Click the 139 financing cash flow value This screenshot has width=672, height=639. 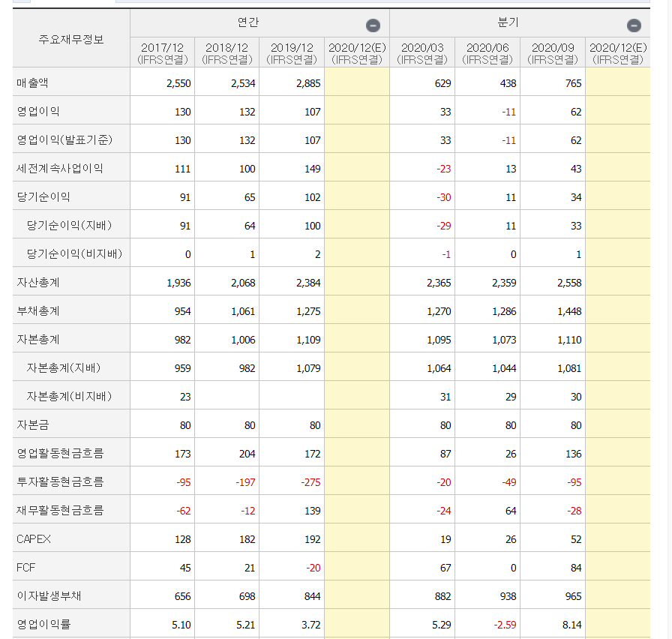tap(313, 511)
